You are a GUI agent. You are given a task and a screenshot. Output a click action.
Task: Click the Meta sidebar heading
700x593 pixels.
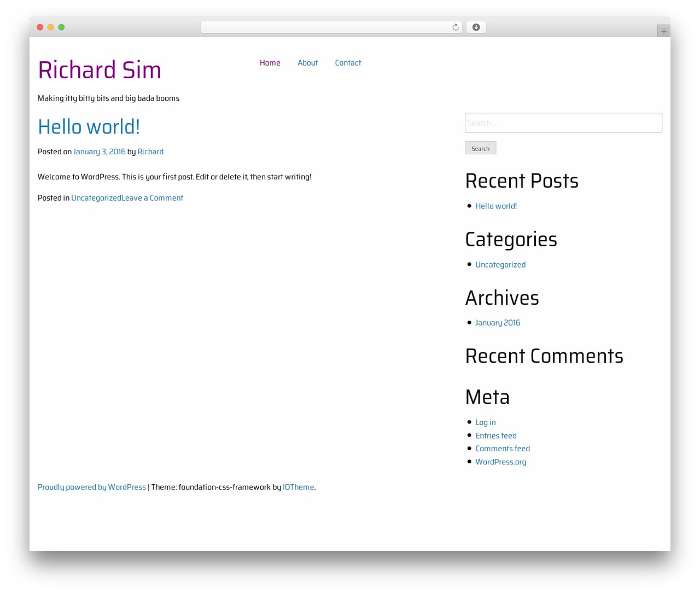point(487,397)
